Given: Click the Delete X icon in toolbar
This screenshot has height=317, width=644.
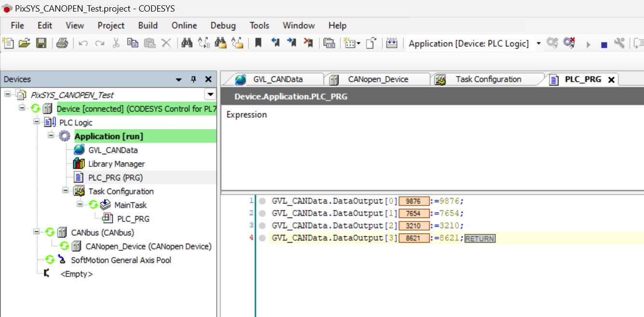Looking at the screenshot, I should (166, 43).
